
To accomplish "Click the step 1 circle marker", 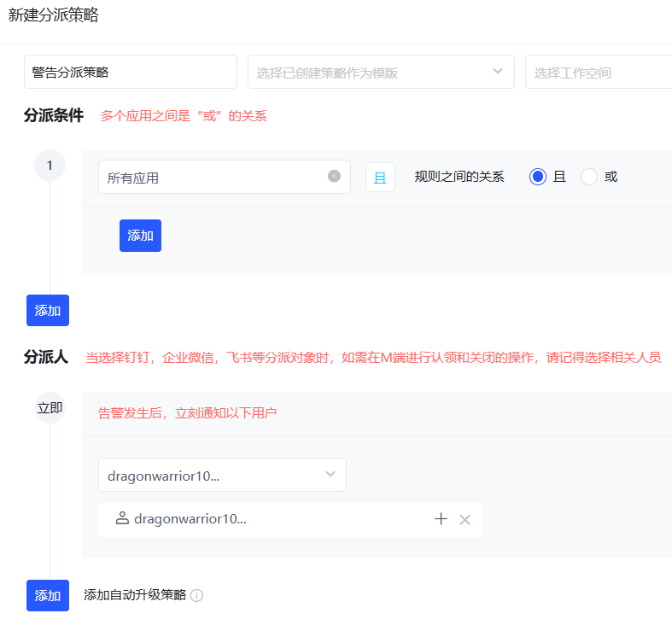I will (x=50, y=165).
